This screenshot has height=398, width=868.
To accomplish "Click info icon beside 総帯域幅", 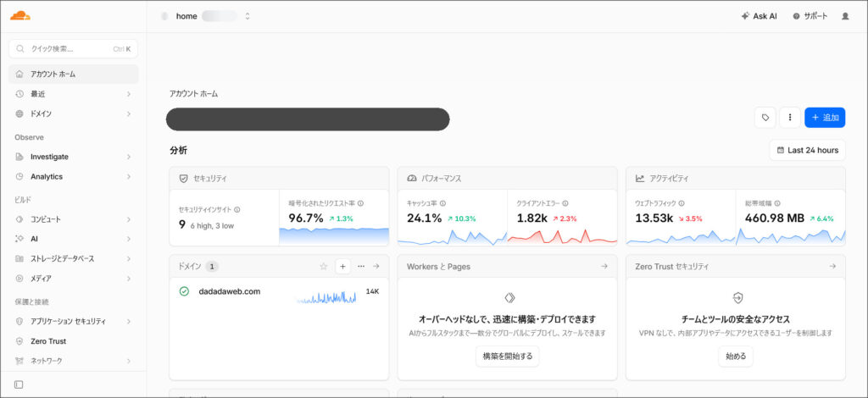I will (777, 203).
